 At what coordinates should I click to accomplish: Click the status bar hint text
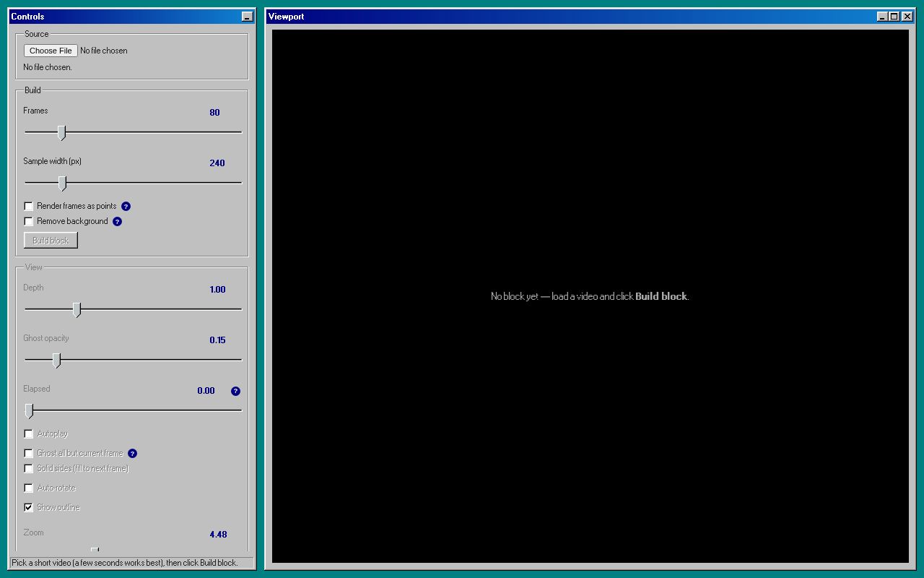pyautogui.click(x=124, y=563)
